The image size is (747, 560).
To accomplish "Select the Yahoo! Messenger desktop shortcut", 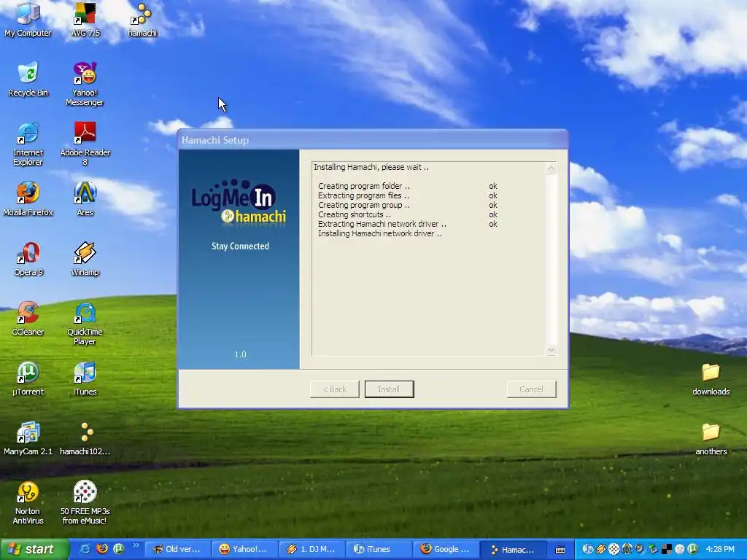I will click(x=85, y=84).
